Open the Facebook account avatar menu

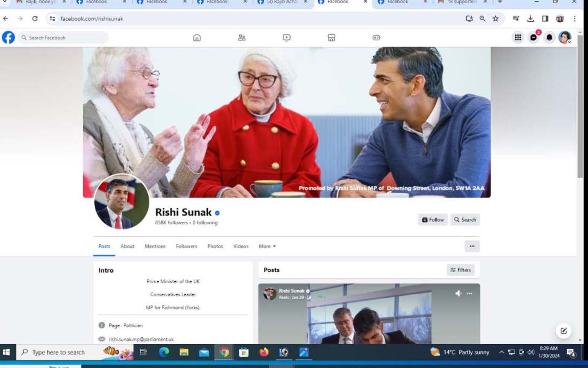coord(565,38)
